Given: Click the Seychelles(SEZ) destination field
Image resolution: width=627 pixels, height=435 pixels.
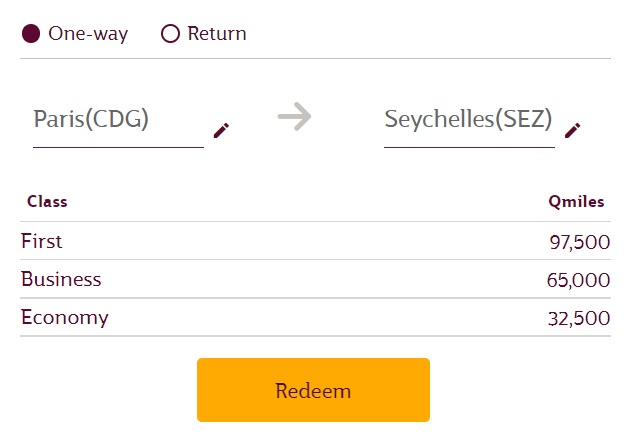Looking at the screenshot, I should (x=468, y=119).
